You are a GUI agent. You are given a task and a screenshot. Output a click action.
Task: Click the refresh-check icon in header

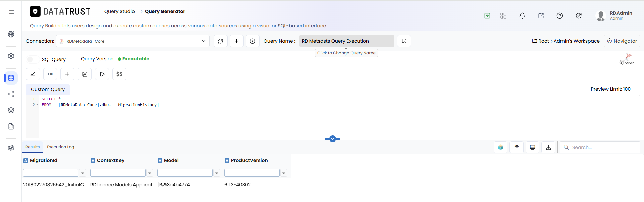pos(579,16)
